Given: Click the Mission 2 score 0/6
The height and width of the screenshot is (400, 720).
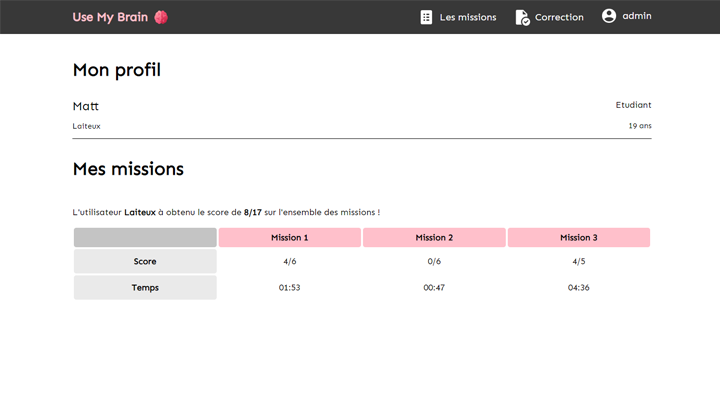Looking at the screenshot, I should pos(435,261).
